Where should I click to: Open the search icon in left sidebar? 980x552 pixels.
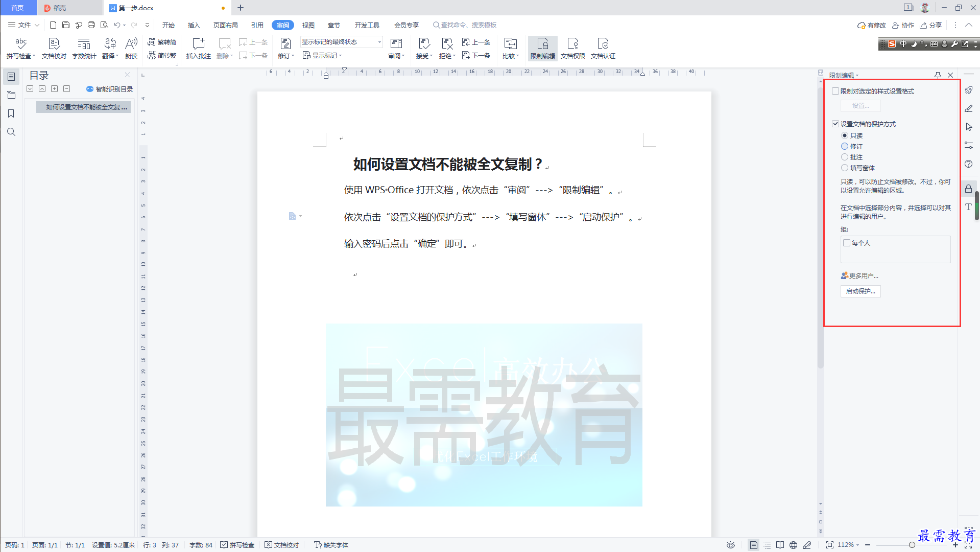point(11,132)
